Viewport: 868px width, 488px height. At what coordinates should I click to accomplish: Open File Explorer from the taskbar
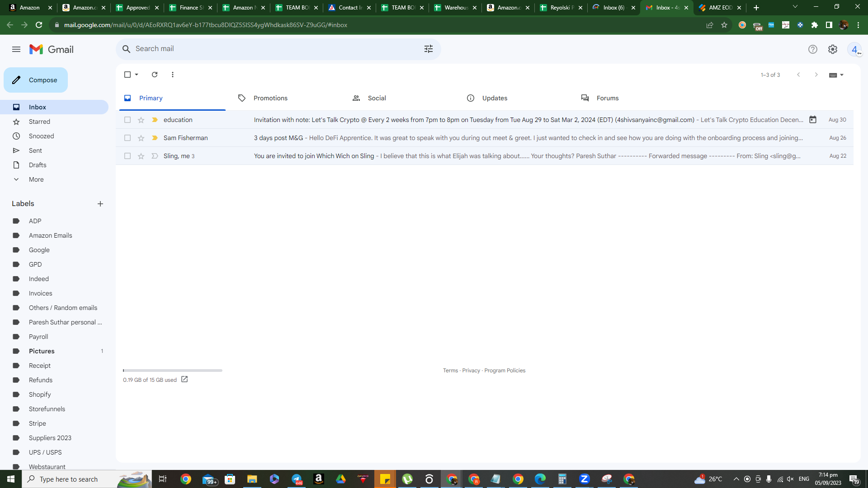pyautogui.click(x=252, y=479)
